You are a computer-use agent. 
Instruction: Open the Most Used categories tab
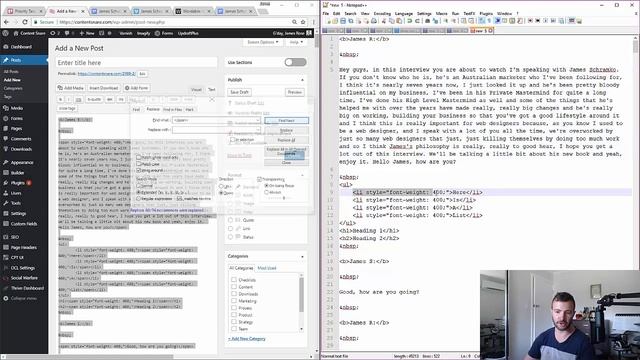click(267, 268)
